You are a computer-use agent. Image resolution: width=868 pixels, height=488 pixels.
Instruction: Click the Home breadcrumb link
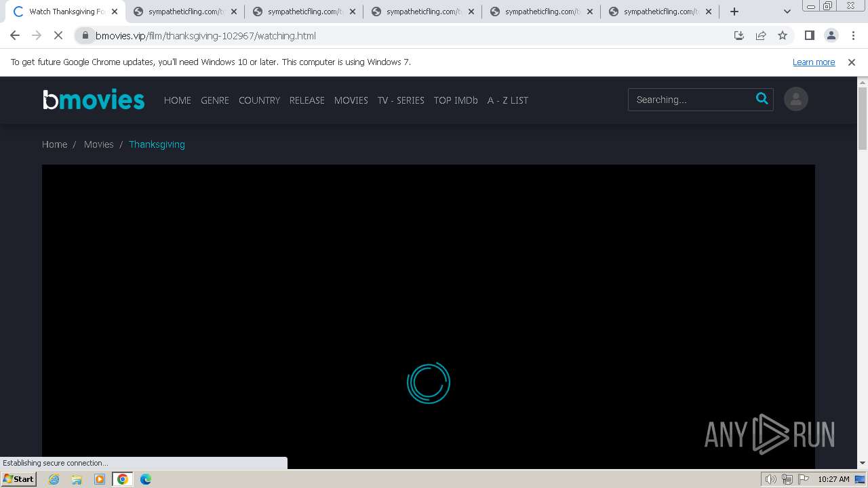(54, 144)
